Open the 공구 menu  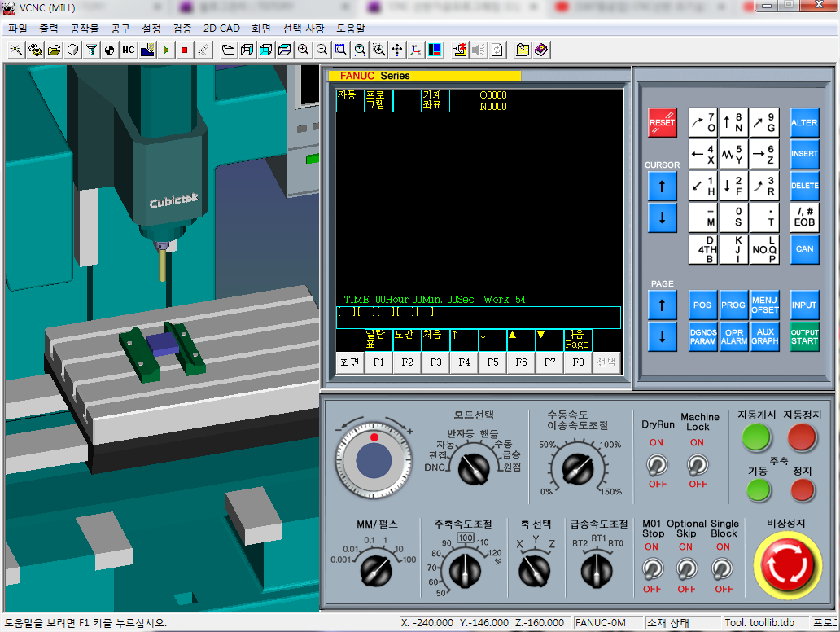(x=120, y=29)
